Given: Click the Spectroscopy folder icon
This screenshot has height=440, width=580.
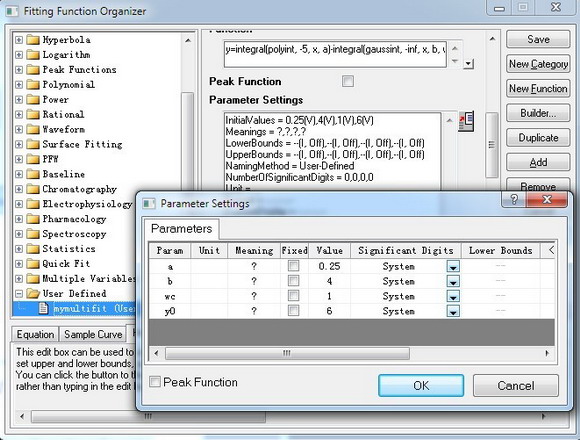Looking at the screenshot, I should 33,234.
